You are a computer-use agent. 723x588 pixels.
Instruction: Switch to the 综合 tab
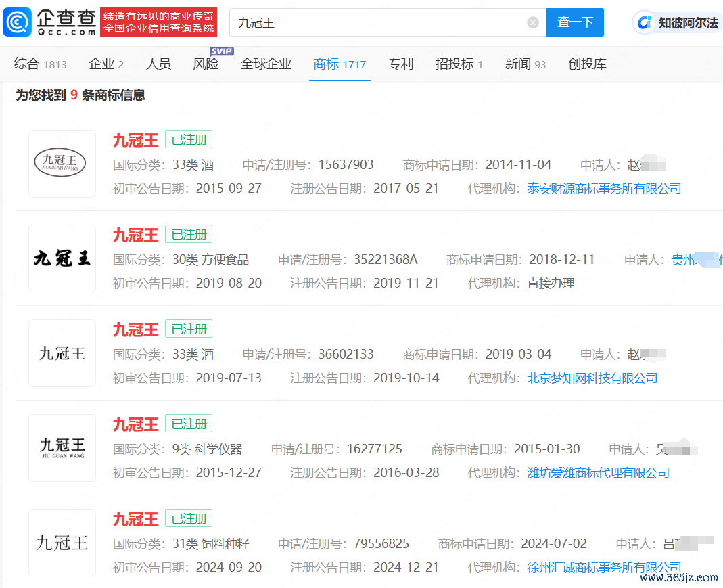tap(40, 64)
